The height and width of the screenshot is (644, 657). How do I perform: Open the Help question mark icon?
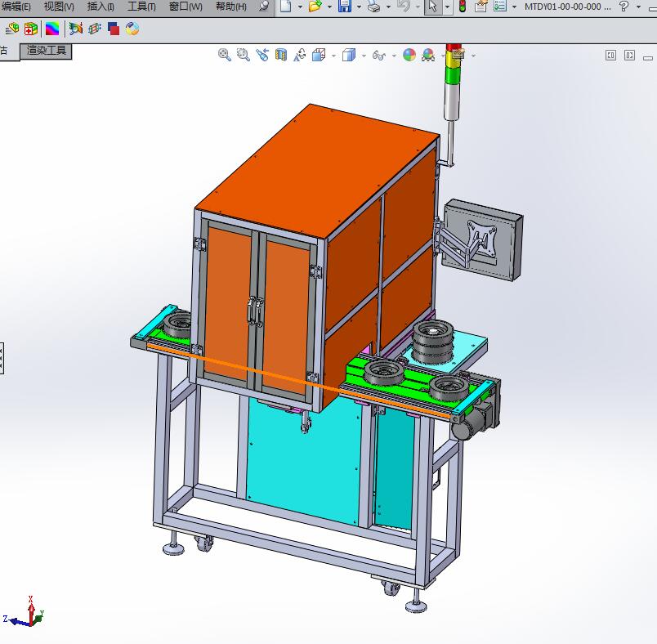click(623, 7)
